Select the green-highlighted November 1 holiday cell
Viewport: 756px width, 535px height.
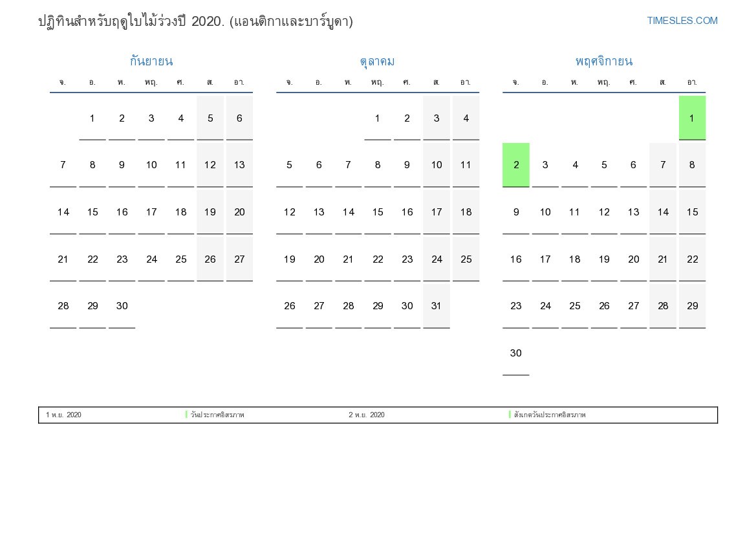point(692,118)
